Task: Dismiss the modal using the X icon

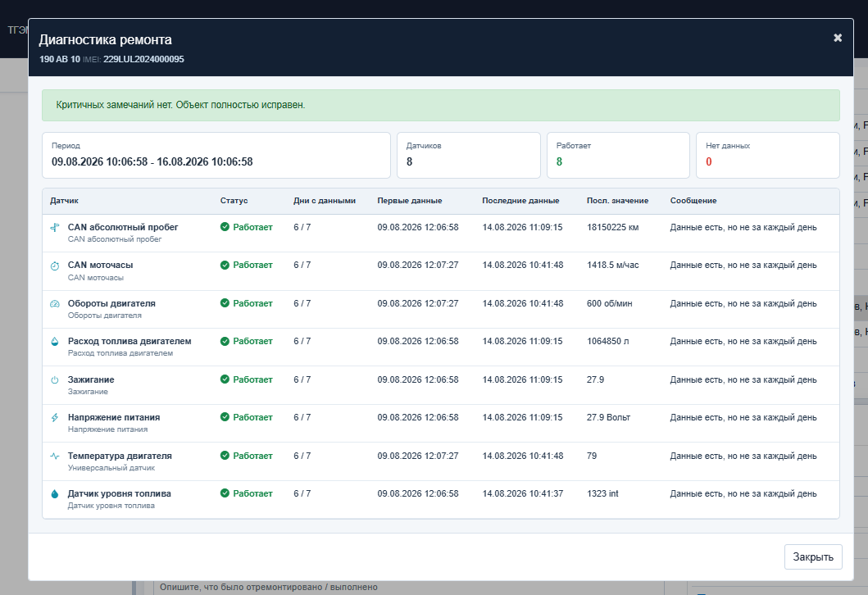Action: (838, 38)
